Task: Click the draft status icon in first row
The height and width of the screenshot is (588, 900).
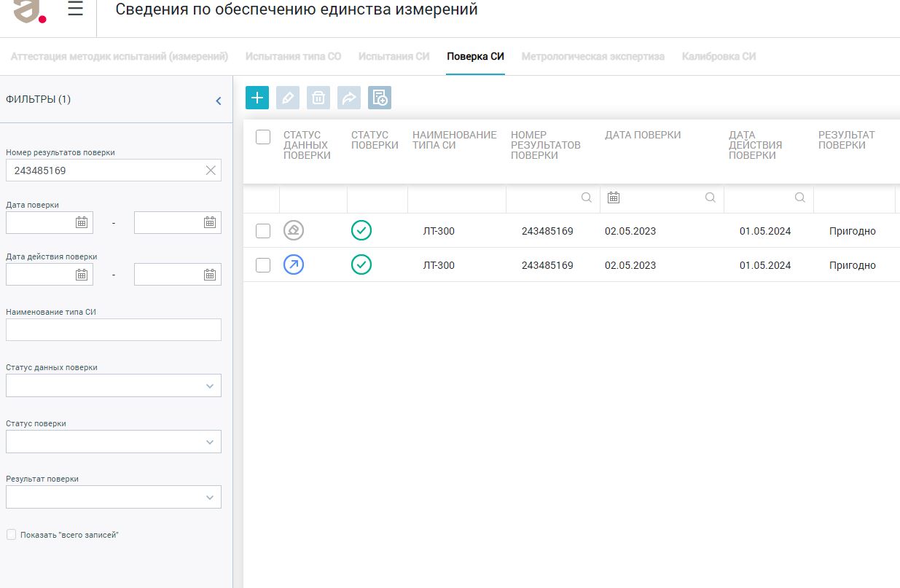Action: pyautogui.click(x=294, y=230)
